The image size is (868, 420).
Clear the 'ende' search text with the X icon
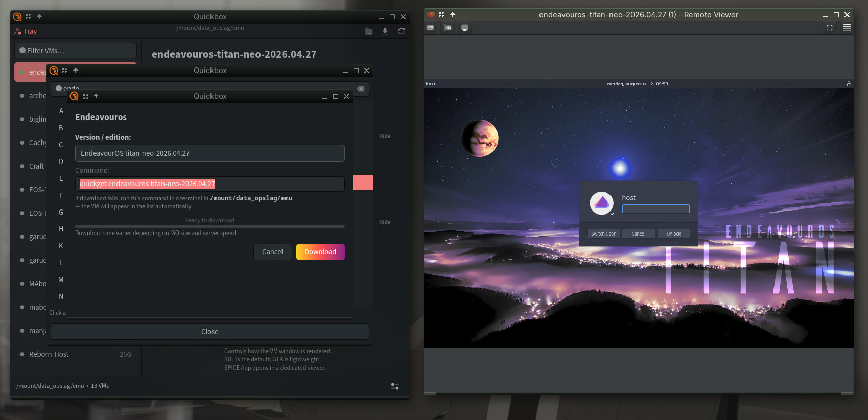coord(361,89)
